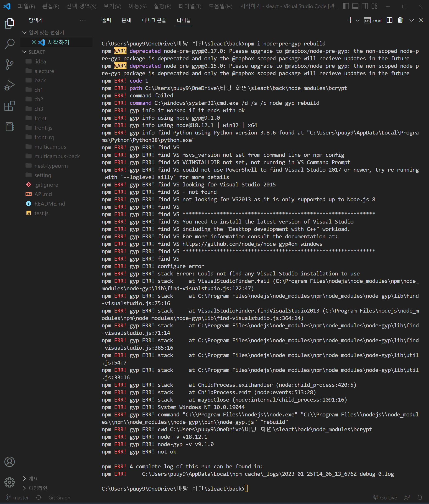This screenshot has height=504, width=429.
Task: Toggle the bottom panel visibility
Action: 355,6
